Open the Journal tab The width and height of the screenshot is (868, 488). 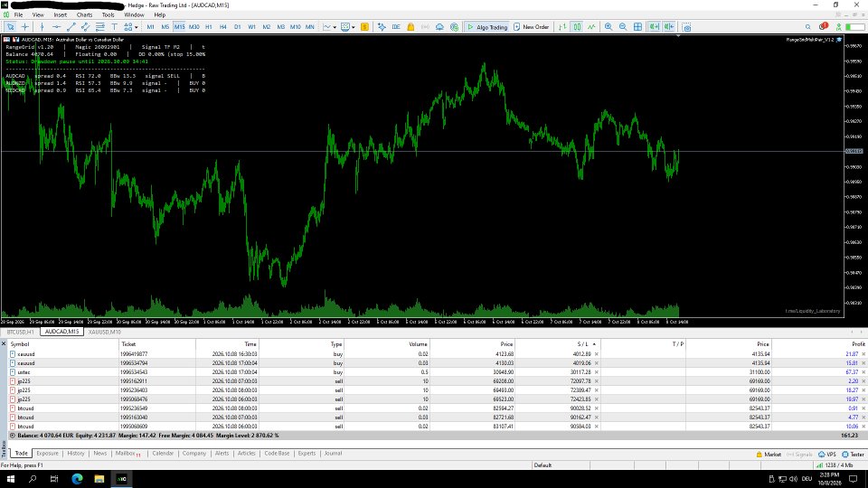click(x=333, y=453)
